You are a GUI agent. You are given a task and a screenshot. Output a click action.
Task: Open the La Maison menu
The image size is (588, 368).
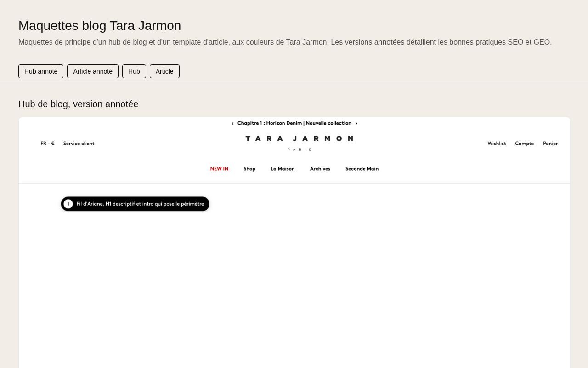[283, 169]
